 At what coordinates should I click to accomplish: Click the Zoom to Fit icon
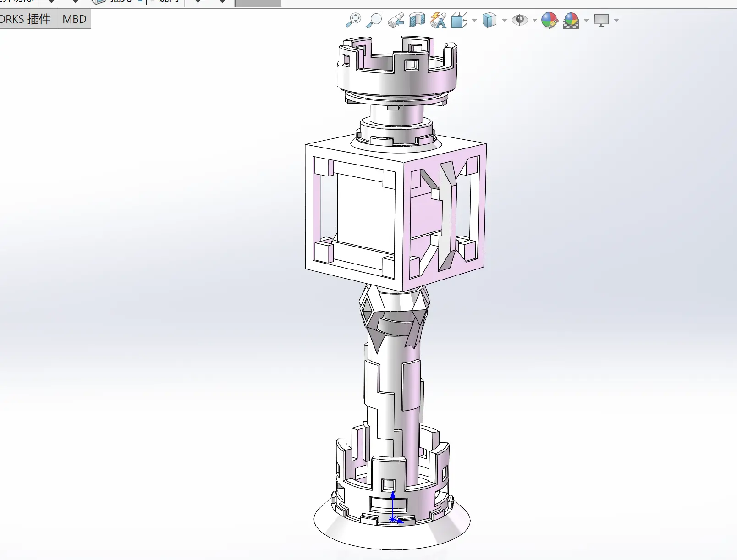(353, 20)
